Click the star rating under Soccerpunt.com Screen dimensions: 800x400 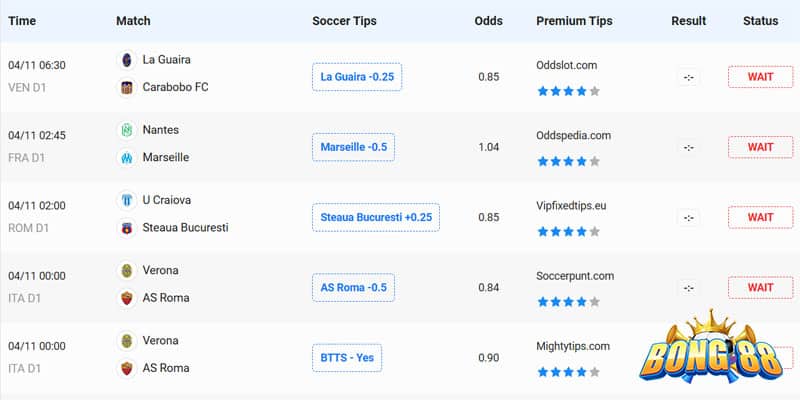568,302
